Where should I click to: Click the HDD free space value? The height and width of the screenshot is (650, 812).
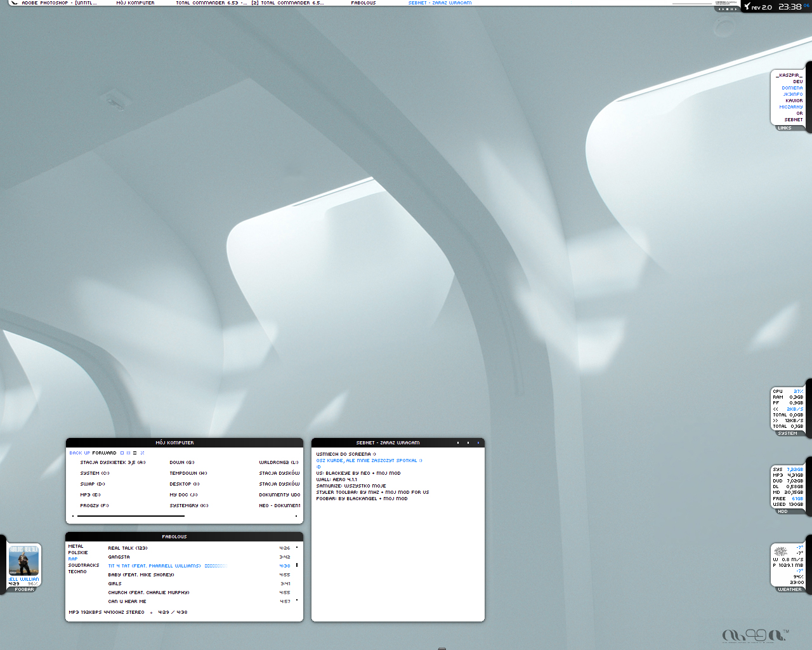pos(797,499)
